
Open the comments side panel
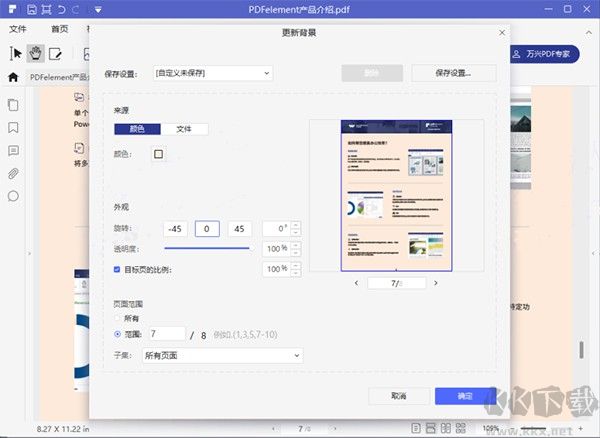[x=13, y=150]
